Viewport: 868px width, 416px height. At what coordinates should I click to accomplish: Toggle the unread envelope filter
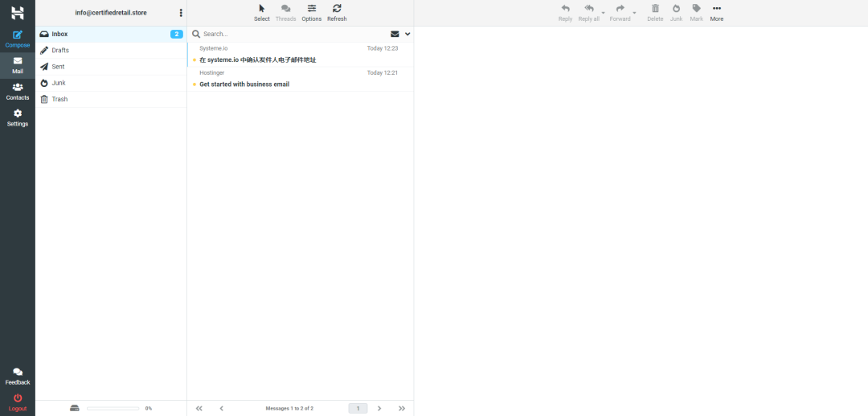[395, 34]
